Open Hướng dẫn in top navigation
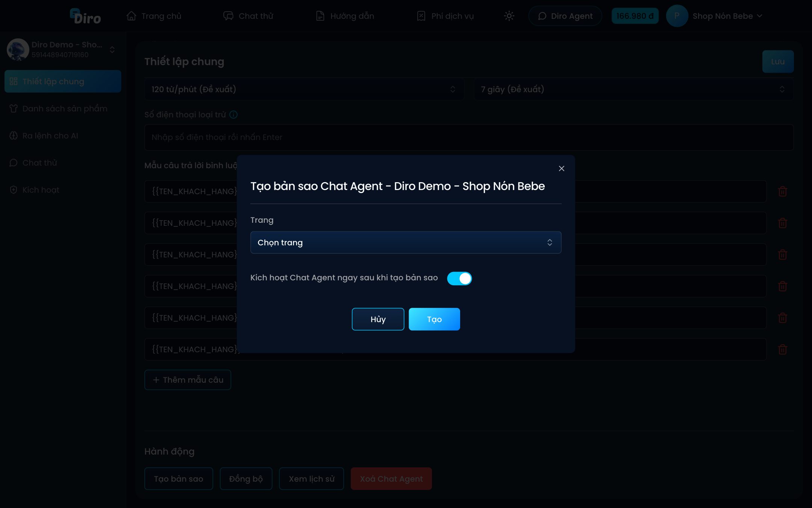 345,16
